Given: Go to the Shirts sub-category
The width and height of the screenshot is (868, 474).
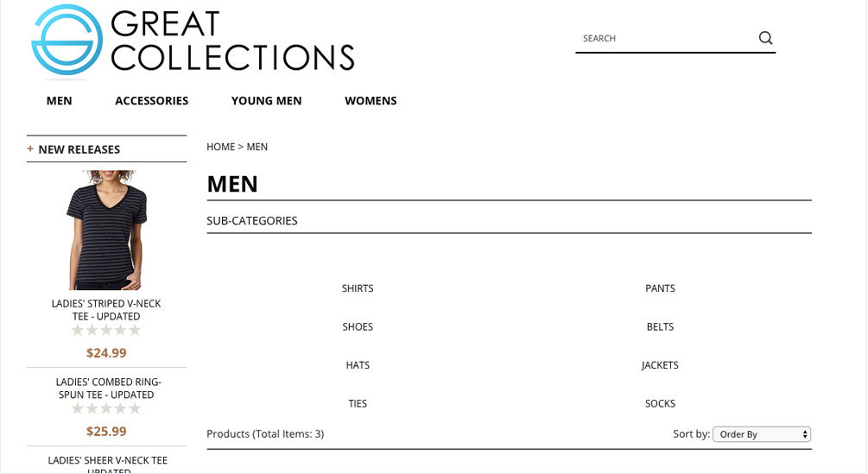Looking at the screenshot, I should (x=358, y=288).
